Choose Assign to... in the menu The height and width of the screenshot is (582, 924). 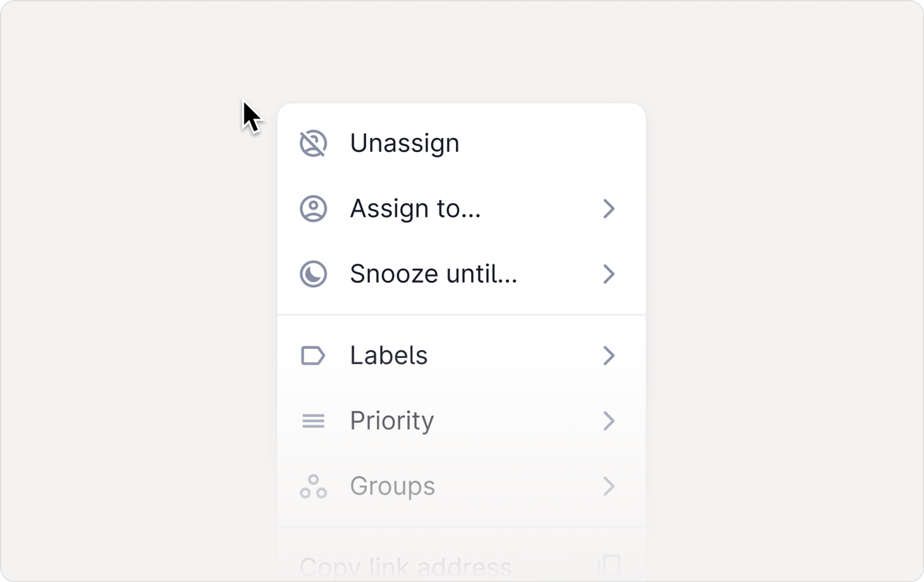coord(415,208)
